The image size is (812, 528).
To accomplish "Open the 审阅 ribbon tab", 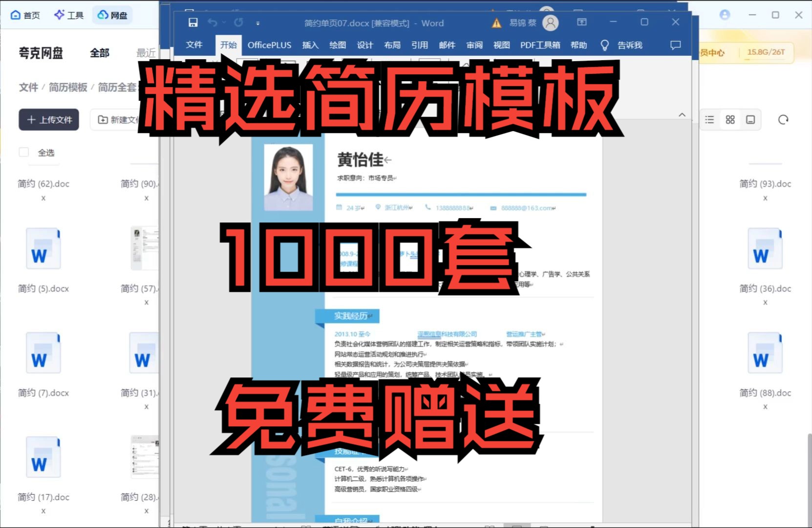I will pyautogui.click(x=474, y=45).
